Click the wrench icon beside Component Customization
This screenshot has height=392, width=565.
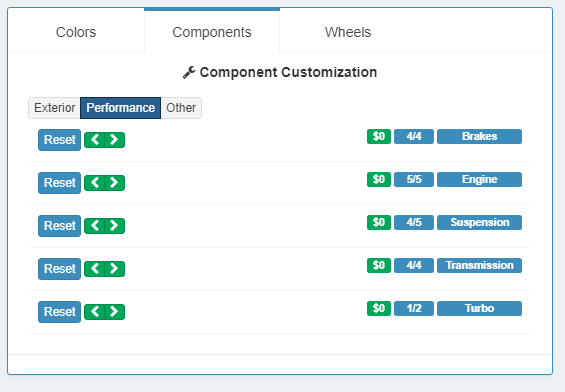(189, 72)
